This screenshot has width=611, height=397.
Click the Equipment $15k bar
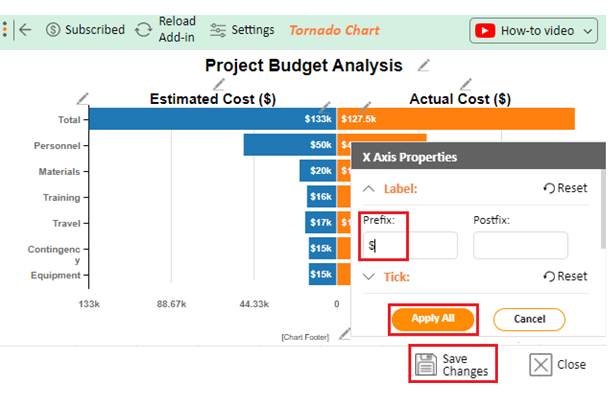323,274
